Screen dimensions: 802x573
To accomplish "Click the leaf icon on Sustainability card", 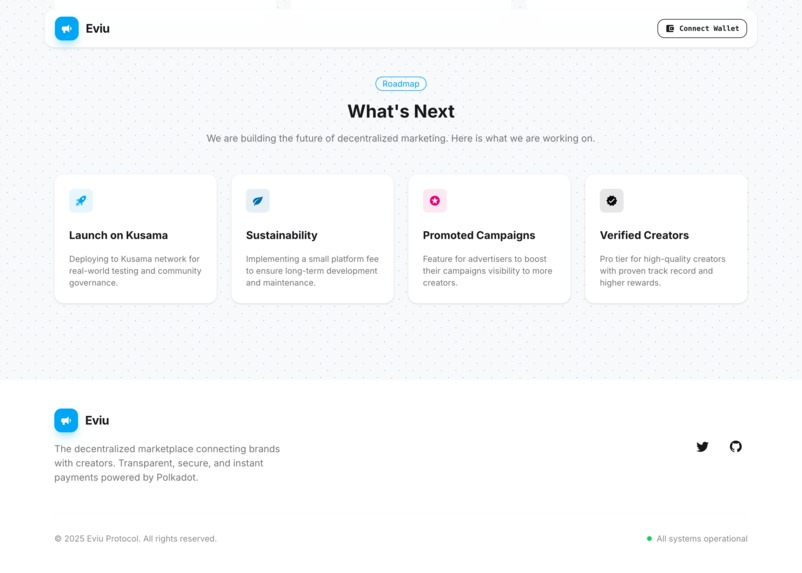I will point(258,201).
